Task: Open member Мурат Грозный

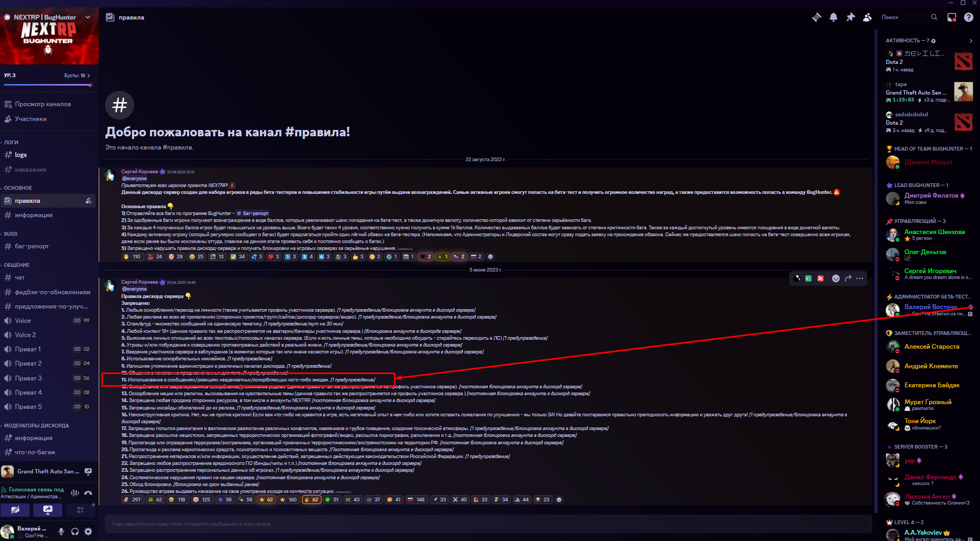Action: pyautogui.click(x=929, y=405)
